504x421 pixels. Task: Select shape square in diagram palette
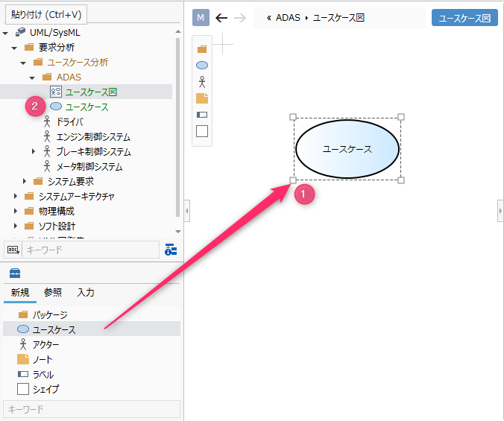point(202,131)
